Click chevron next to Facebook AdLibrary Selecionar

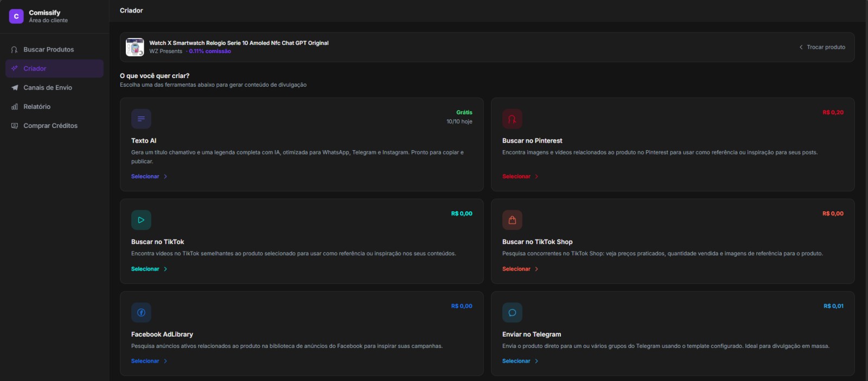click(165, 361)
